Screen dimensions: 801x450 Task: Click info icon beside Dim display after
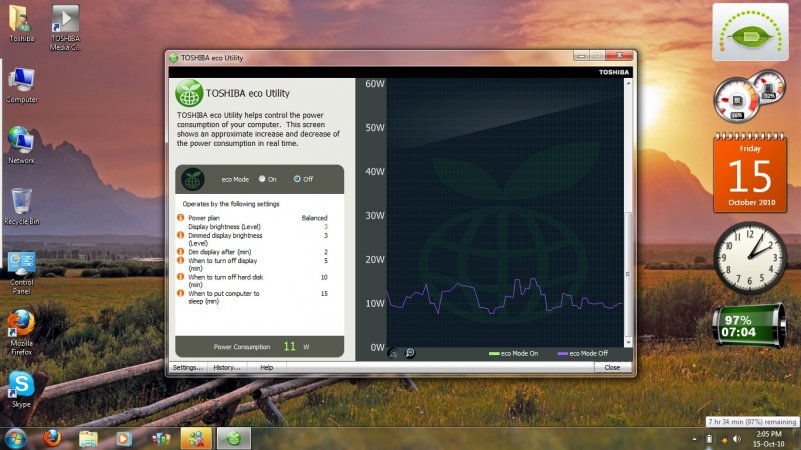click(x=180, y=251)
